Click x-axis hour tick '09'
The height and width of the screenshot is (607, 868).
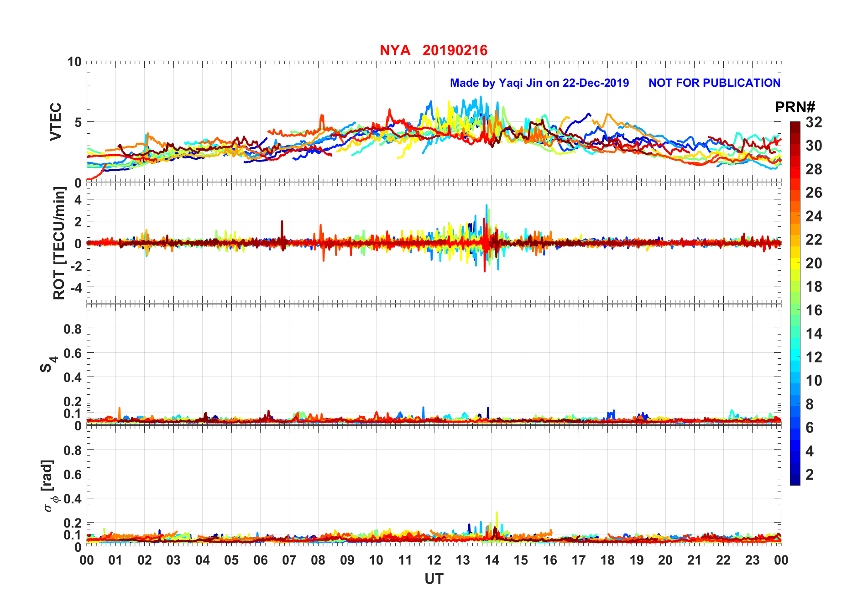(347, 560)
